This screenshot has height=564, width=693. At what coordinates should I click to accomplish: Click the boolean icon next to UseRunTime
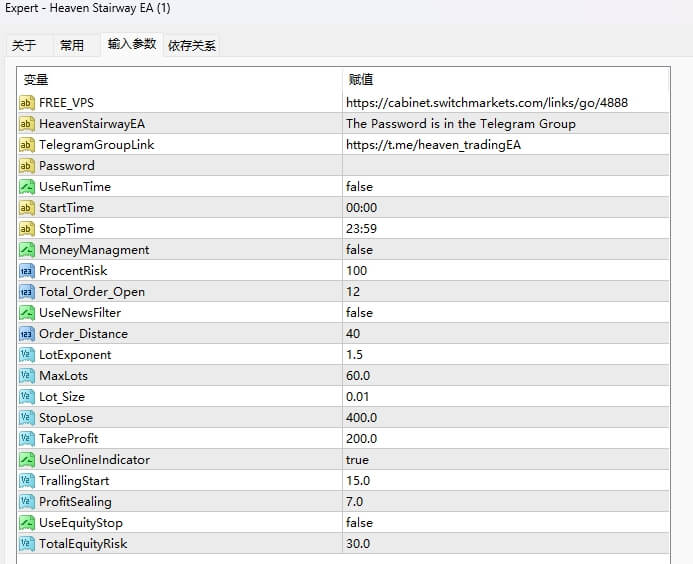click(27, 187)
